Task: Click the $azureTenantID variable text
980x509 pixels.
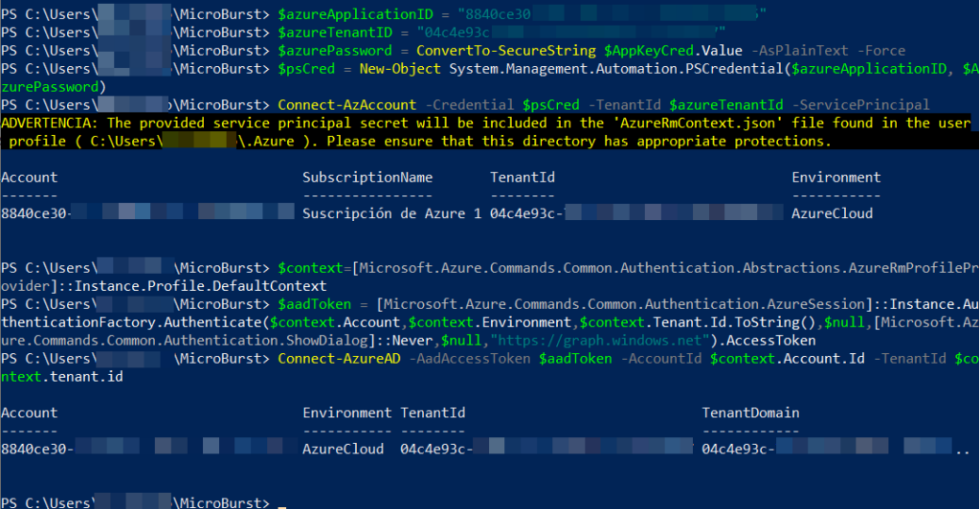Action: [x=335, y=32]
